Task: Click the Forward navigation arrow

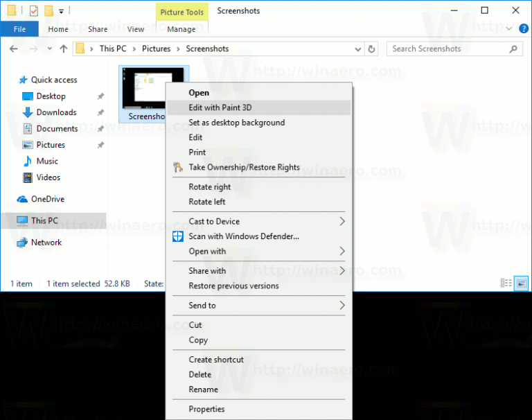Action: point(33,49)
